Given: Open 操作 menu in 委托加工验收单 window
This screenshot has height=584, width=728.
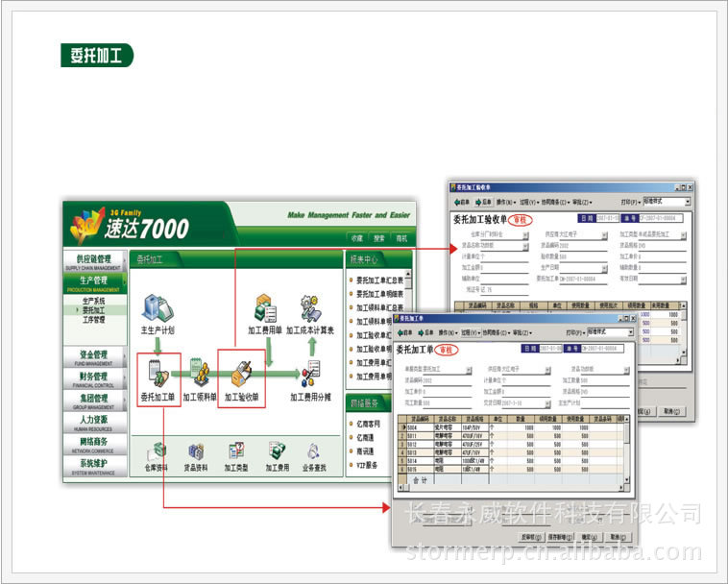Looking at the screenshot, I should (506, 203).
